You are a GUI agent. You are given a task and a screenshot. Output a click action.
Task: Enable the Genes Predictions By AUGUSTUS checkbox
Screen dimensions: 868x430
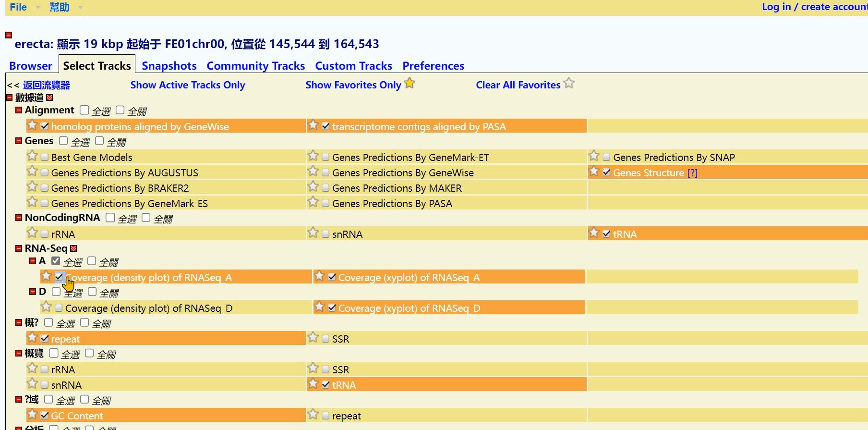click(x=45, y=173)
